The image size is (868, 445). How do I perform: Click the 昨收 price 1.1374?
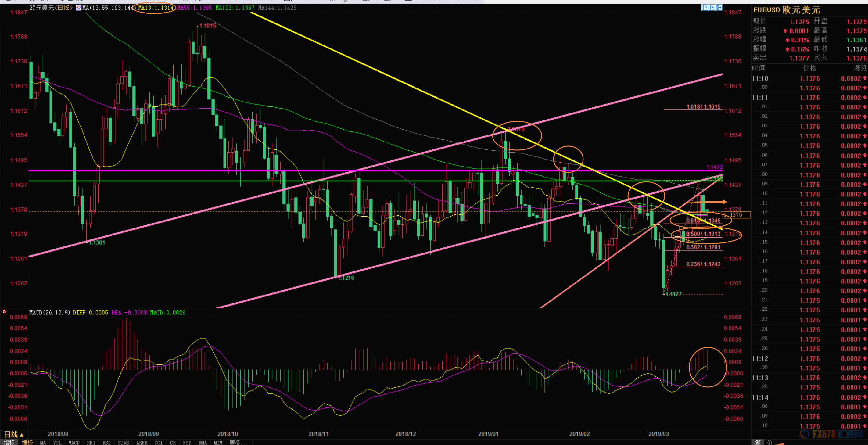[856, 49]
